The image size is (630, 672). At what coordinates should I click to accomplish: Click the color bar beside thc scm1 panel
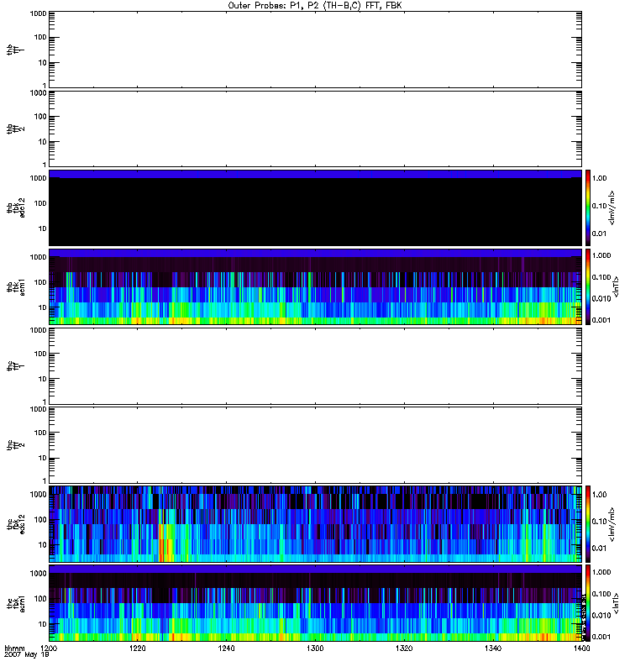coord(589,602)
